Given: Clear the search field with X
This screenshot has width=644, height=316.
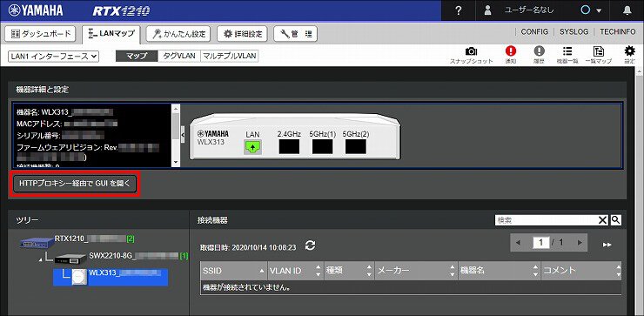Looking at the screenshot, I should tap(602, 220).
